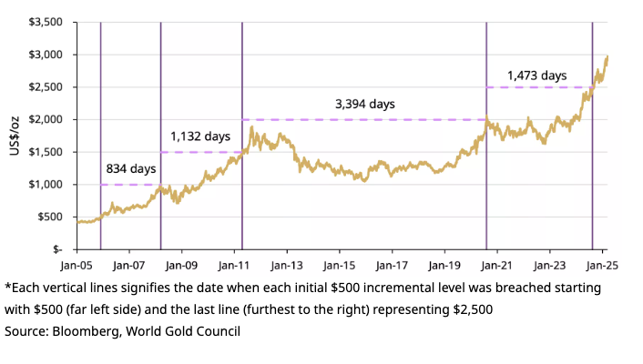Click the "834 days" annotation label
Screen dimensions: 643x364
pyautogui.click(x=131, y=168)
